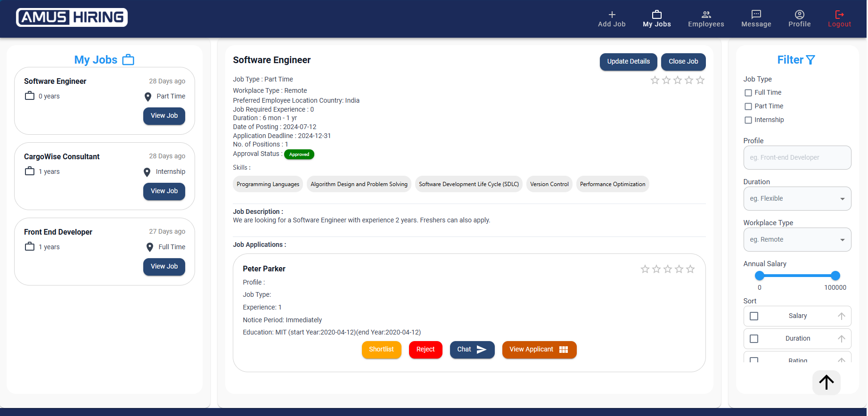
Task: Click the Profile filter input field
Action: [x=798, y=158]
